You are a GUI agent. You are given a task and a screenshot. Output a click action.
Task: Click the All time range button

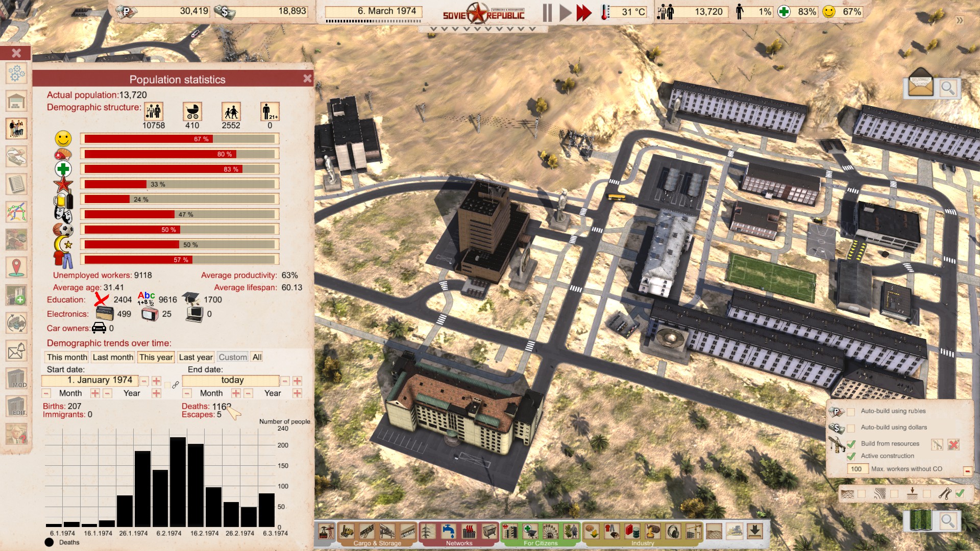pyautogui.click(x=257, y=357)
